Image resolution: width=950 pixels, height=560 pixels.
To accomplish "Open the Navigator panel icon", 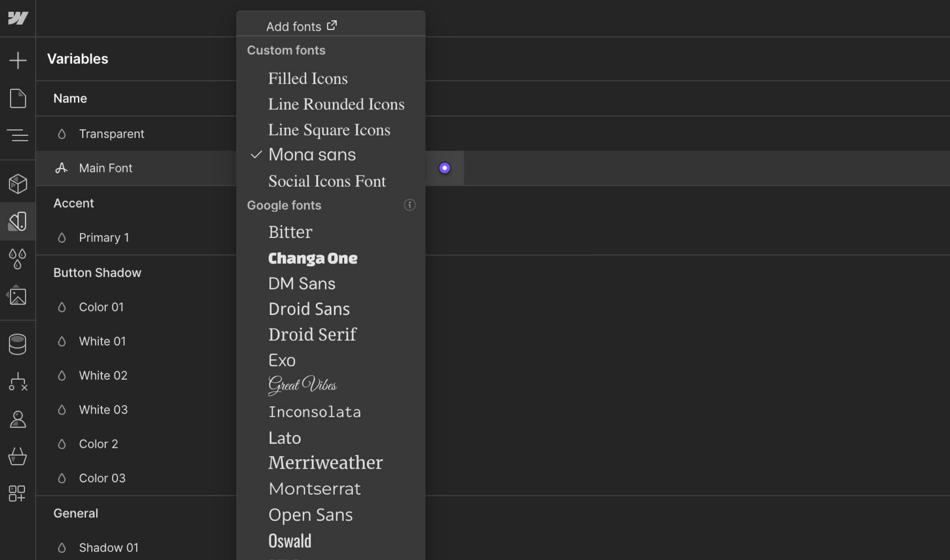I will 18,135.
